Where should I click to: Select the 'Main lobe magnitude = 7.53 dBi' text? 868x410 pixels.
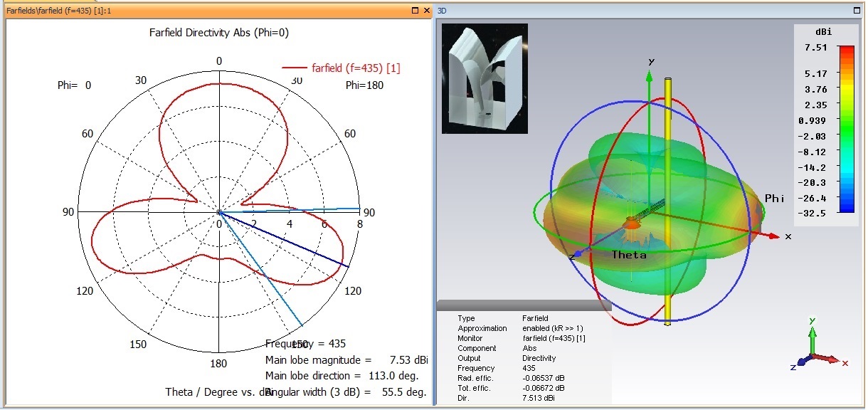(346, 359)
